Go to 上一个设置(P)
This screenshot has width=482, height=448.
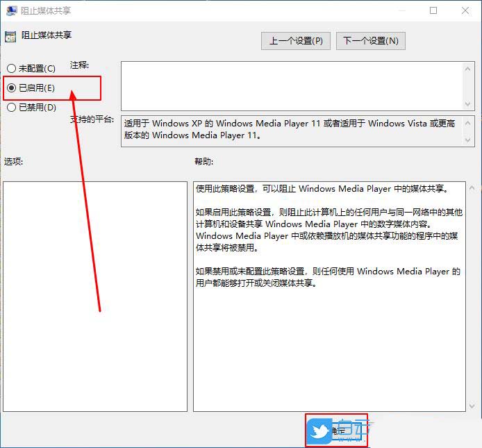coord(296,41)
